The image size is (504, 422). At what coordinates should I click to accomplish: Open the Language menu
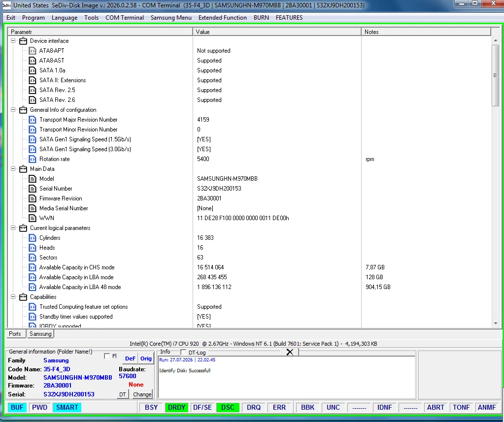64,18
